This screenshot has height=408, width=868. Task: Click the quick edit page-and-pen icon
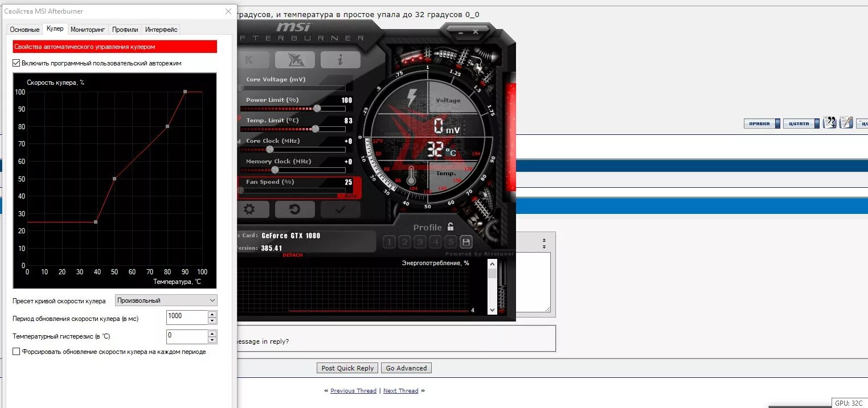click(846, 122)
